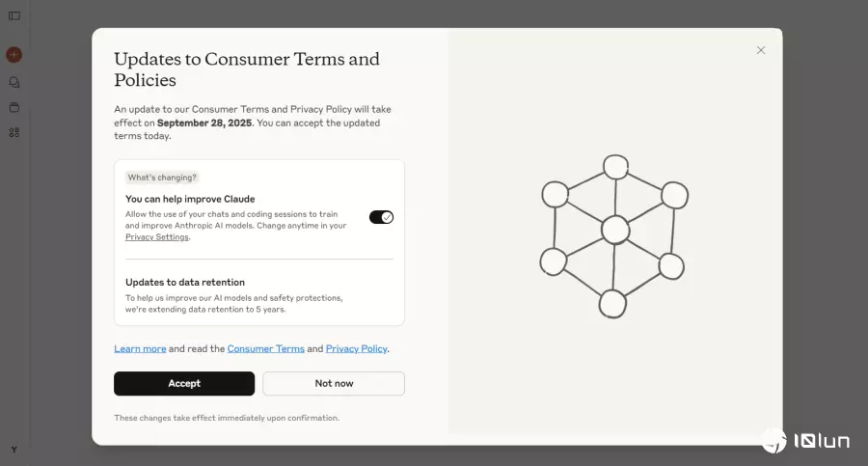Start a new chat with plus icon
Viewport: 868px width, 466px height.
pyautogui.click(x=14, y=55)
